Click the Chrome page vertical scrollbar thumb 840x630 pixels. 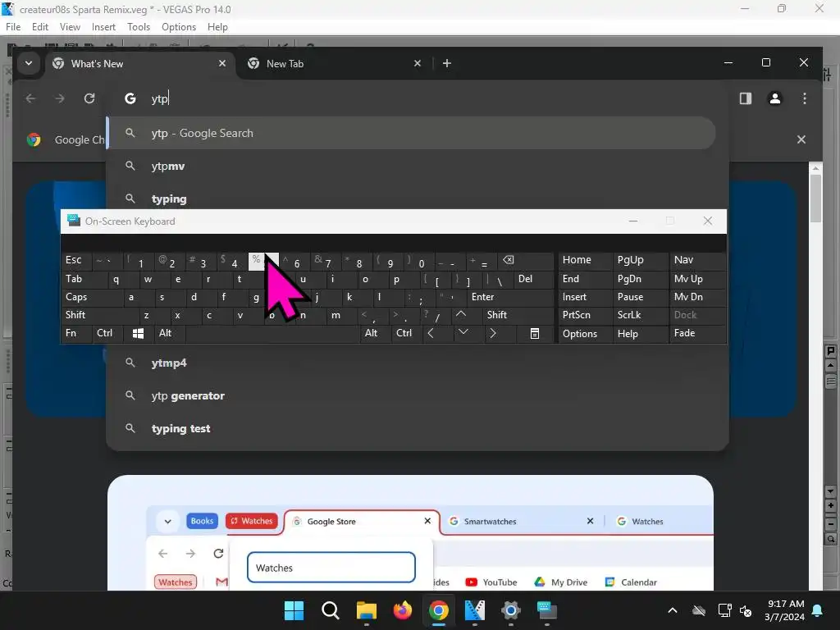[x=815, y=199]
